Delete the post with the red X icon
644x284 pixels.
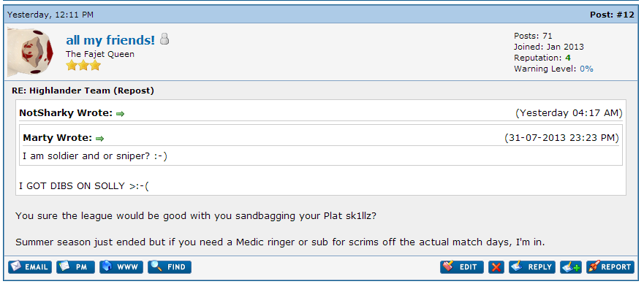(496, 267)
